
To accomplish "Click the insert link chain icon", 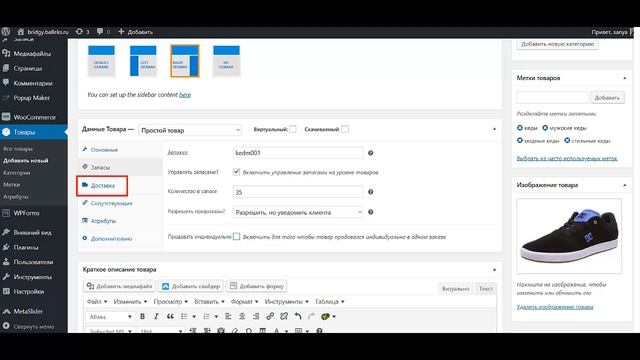I will point(270,316).
